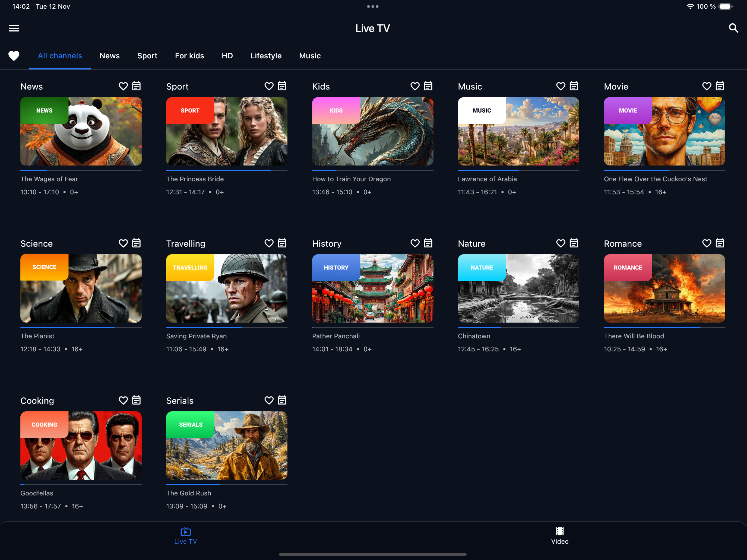Select the program title The Wages of Fear
Viewport: 747px width, 560px height.
tap(49, 179)
